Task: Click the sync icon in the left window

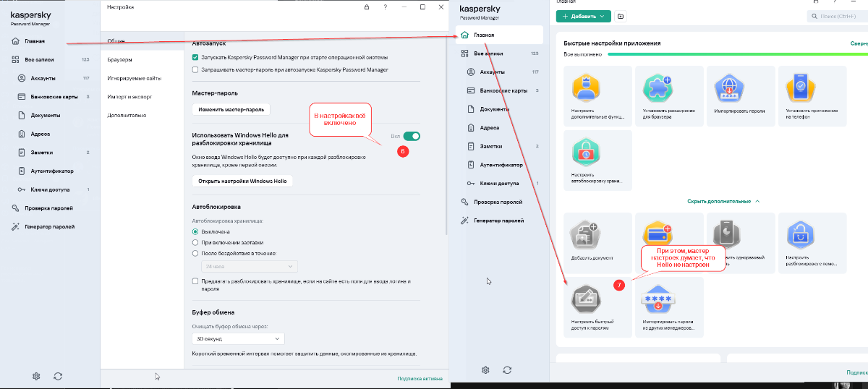Action: coord(58,376)
